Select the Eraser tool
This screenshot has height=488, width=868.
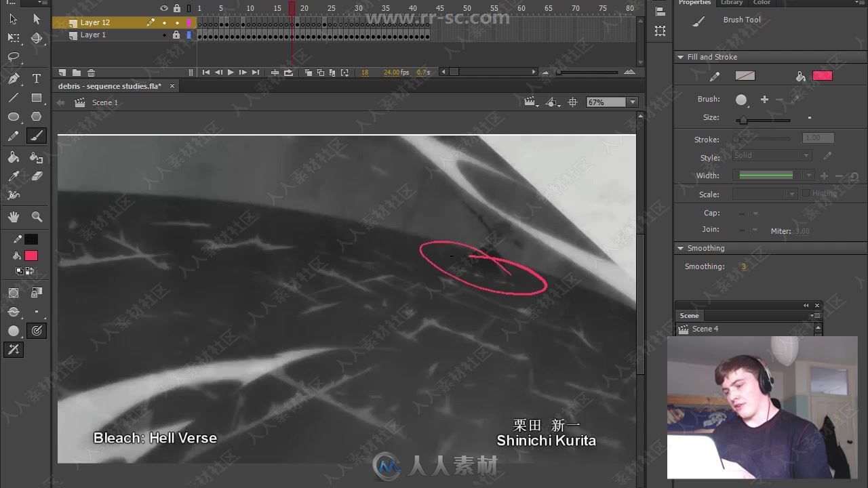[x=37, y=176]
